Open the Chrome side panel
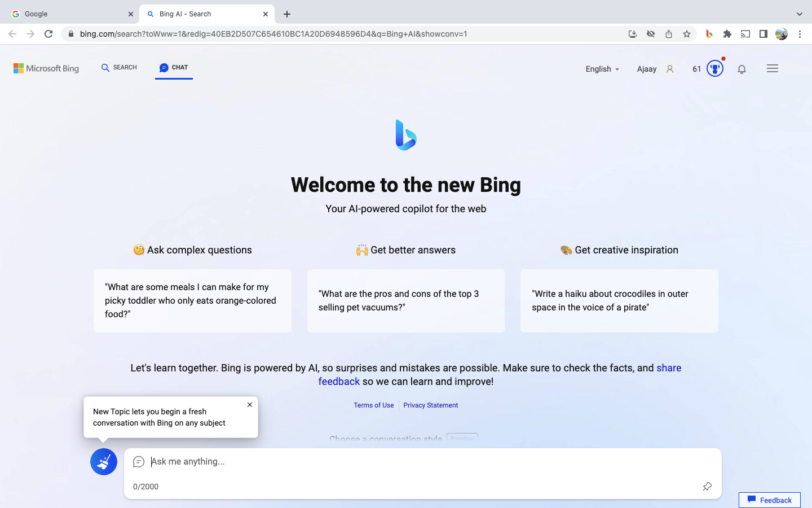This screenshot has height=508, width=812. click(x=764, y=34)
